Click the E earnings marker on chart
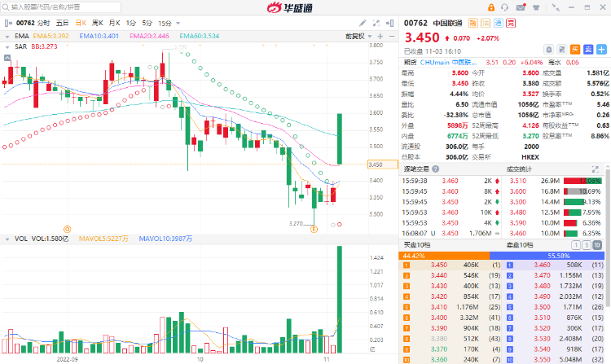The width and height of the screenshot is (611, 364). tap(314, 230)
